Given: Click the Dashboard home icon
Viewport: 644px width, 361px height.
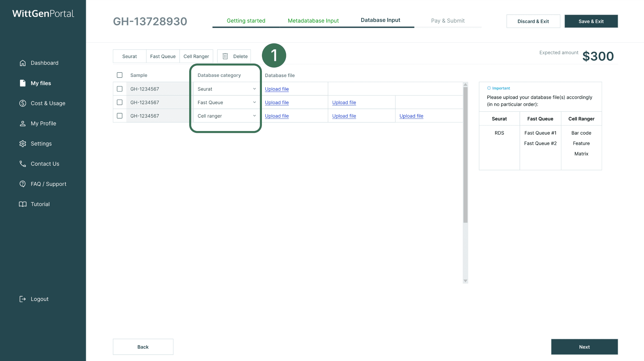Looking at the screenshot, I should pyautogui.click(x=23, y=63).
